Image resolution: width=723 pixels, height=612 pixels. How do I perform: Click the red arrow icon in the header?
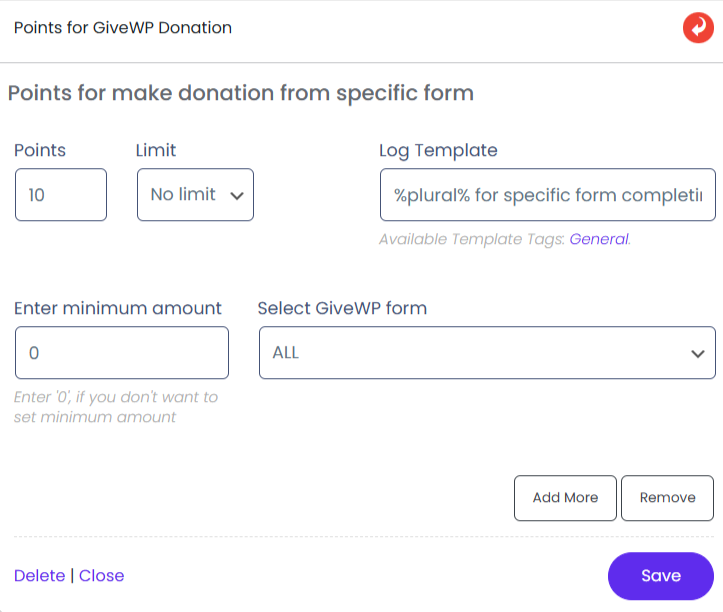click(x=697, y=28)
